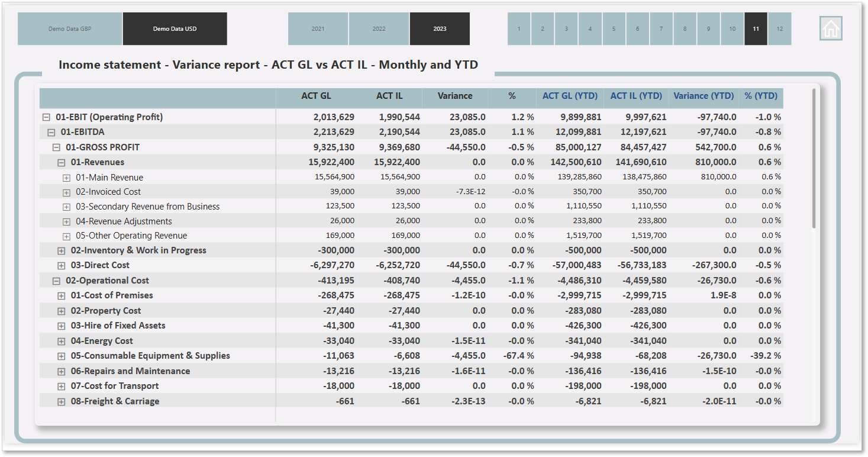This screenshot has width=868, height=457.
Task: Select month 7 slicer button
Action: tap(661, 28)
